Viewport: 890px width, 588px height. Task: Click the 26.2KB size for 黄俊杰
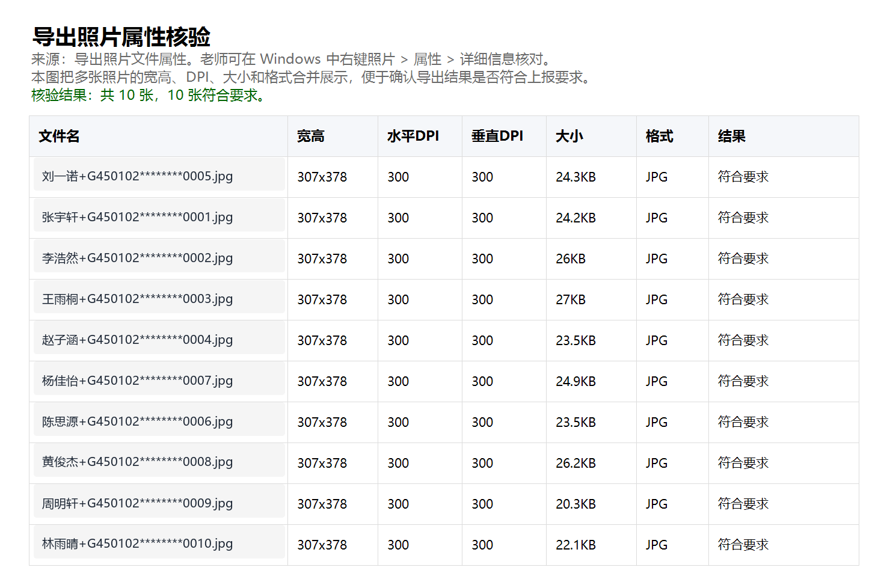(x=575, y=463)
